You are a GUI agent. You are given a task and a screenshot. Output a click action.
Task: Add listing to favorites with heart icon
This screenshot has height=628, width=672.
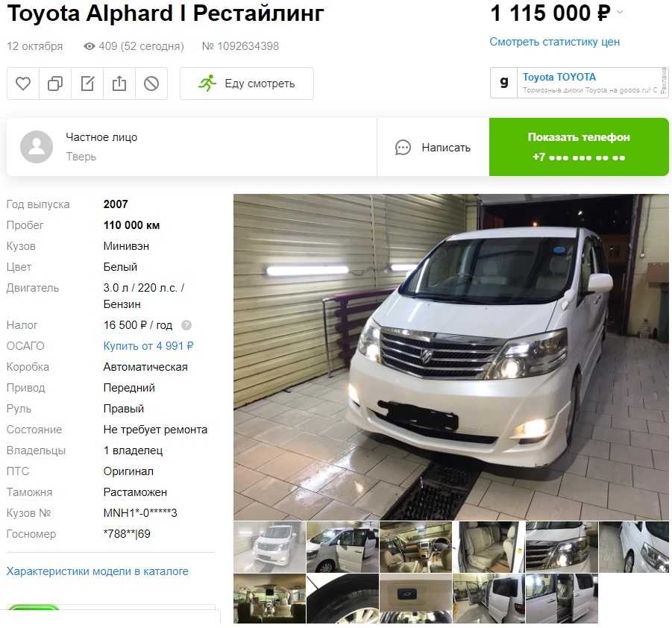23,84
